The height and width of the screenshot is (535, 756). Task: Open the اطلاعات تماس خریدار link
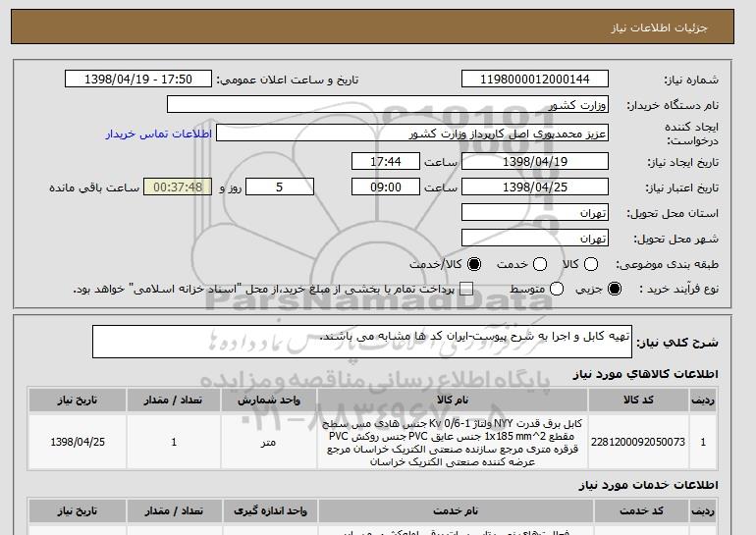159,134
